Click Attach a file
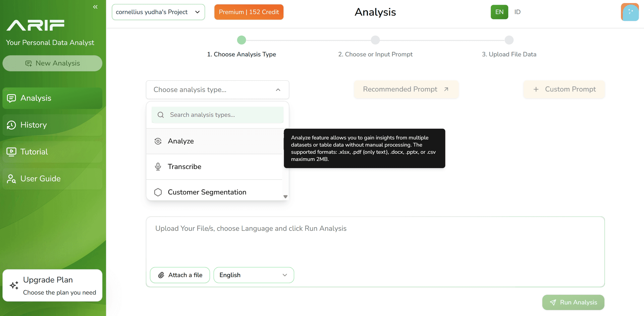 (x=180, y=275)
